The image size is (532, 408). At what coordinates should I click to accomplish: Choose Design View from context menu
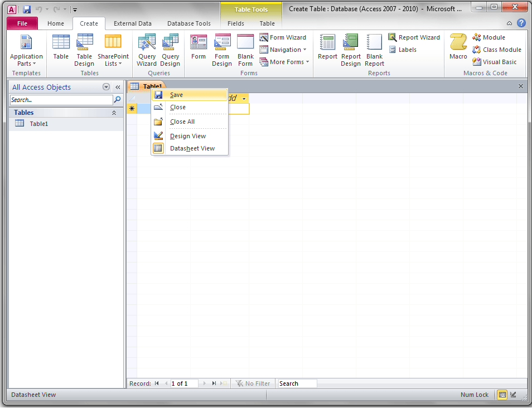click(x=190, y=136)
